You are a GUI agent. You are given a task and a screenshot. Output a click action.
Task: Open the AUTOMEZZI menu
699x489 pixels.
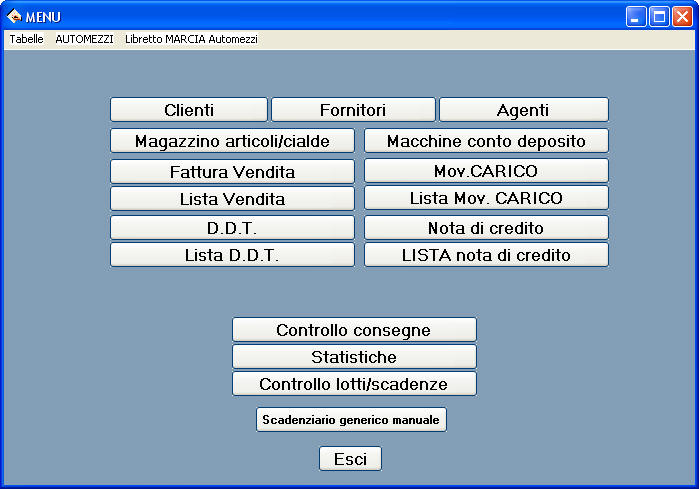point(84,39)
